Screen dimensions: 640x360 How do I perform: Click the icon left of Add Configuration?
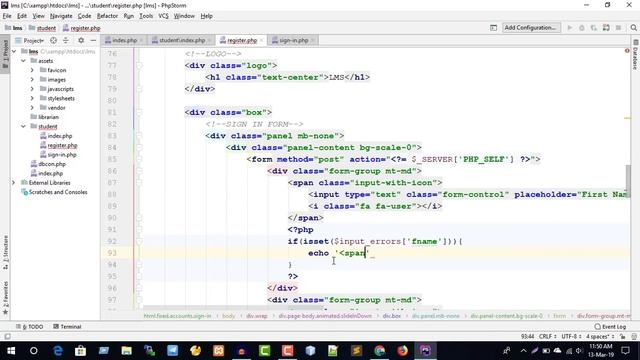(x=493, y=28)
